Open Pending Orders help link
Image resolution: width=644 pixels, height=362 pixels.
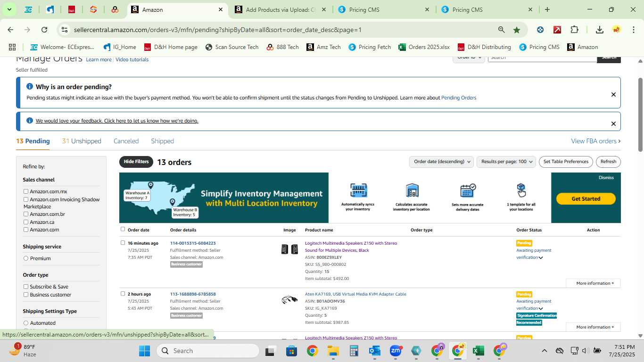click(459, 98)
